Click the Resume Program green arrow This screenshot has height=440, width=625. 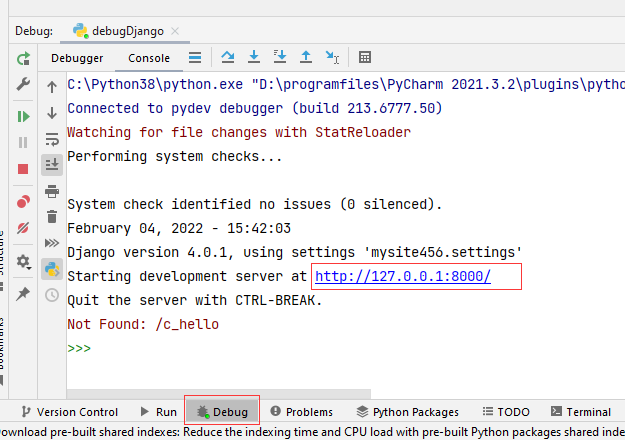[23, 116]
